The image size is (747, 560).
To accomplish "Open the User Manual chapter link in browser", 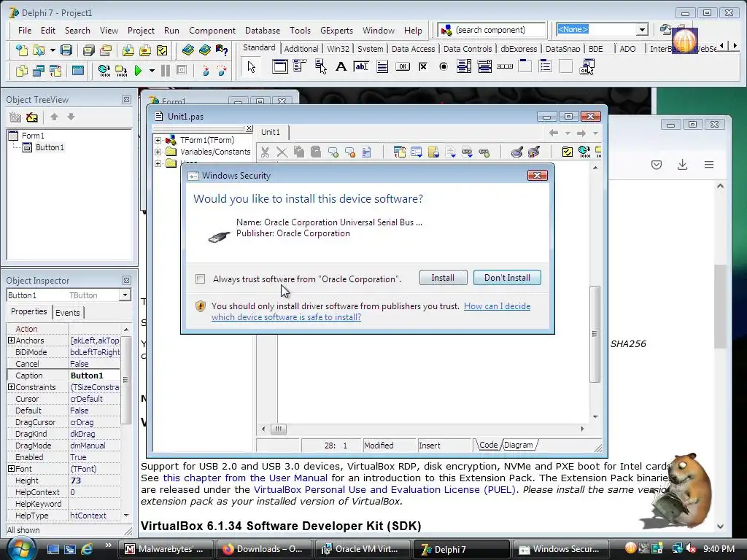I will (245, 478).
